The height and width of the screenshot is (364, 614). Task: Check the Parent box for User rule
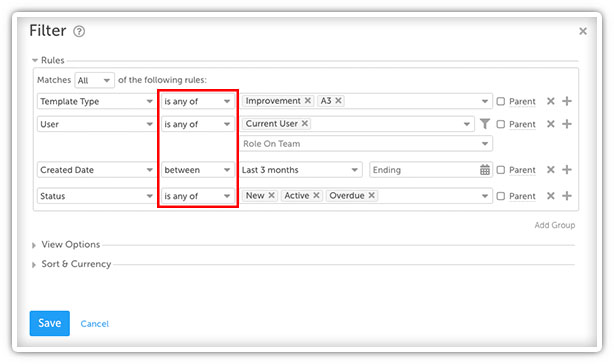500,124
